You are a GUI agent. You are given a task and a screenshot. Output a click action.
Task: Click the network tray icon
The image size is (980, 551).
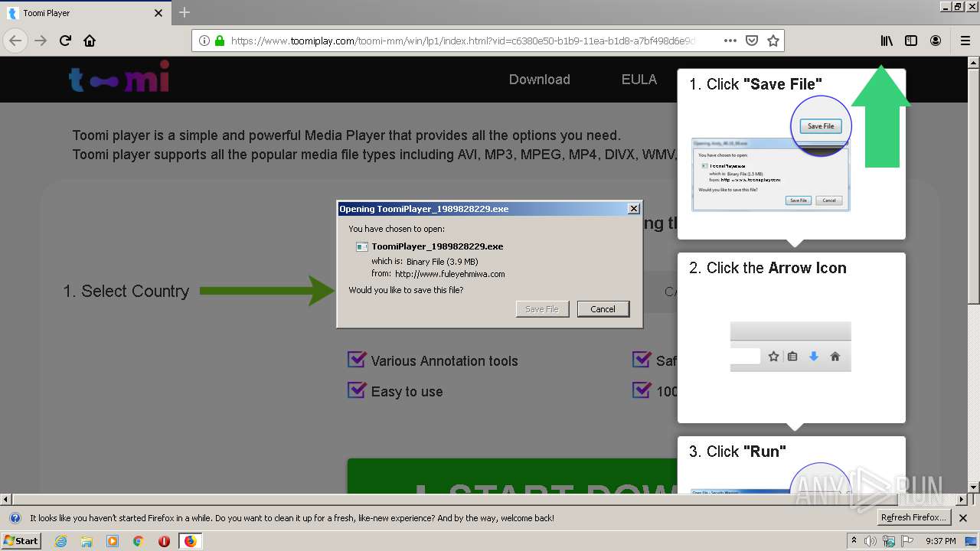889,541
